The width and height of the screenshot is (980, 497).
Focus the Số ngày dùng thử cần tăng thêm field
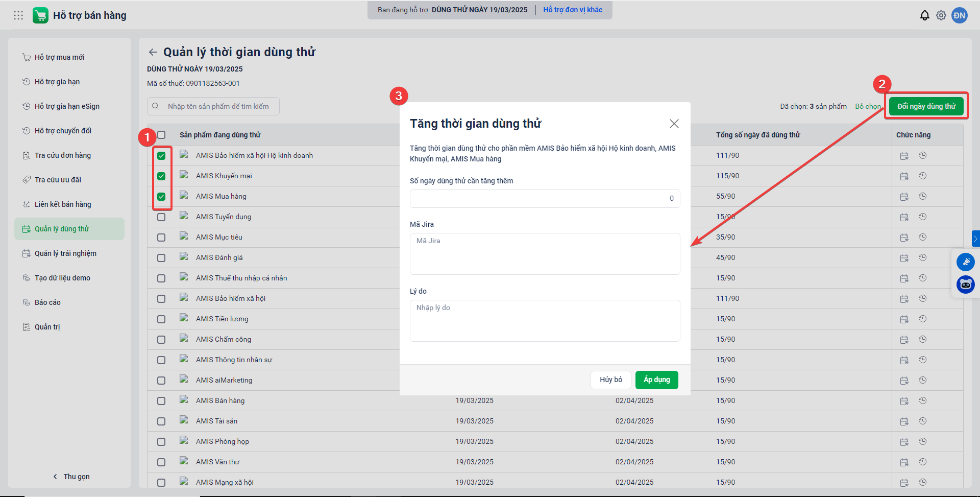tap(545, 199)
